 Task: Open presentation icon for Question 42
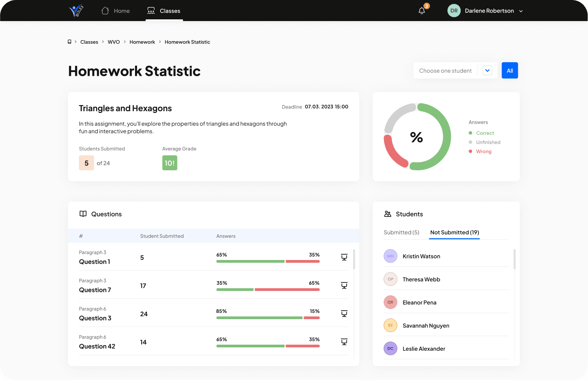(344, 342)
